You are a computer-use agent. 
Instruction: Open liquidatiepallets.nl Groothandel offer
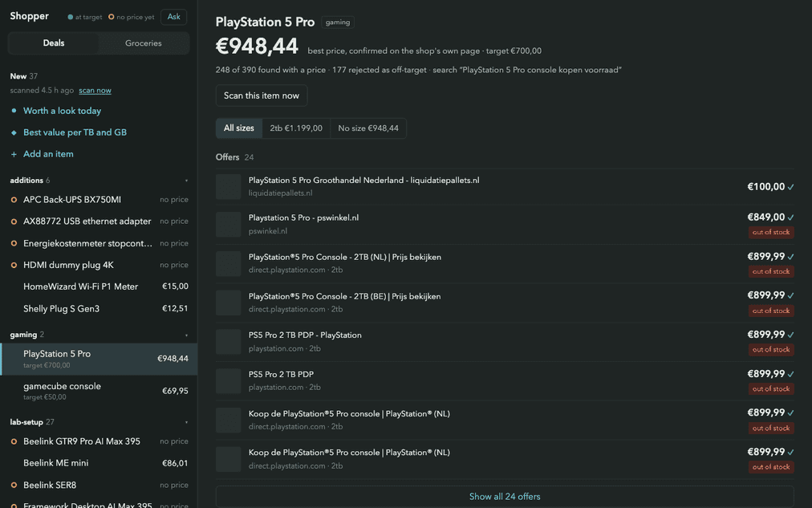coord(505,186)
